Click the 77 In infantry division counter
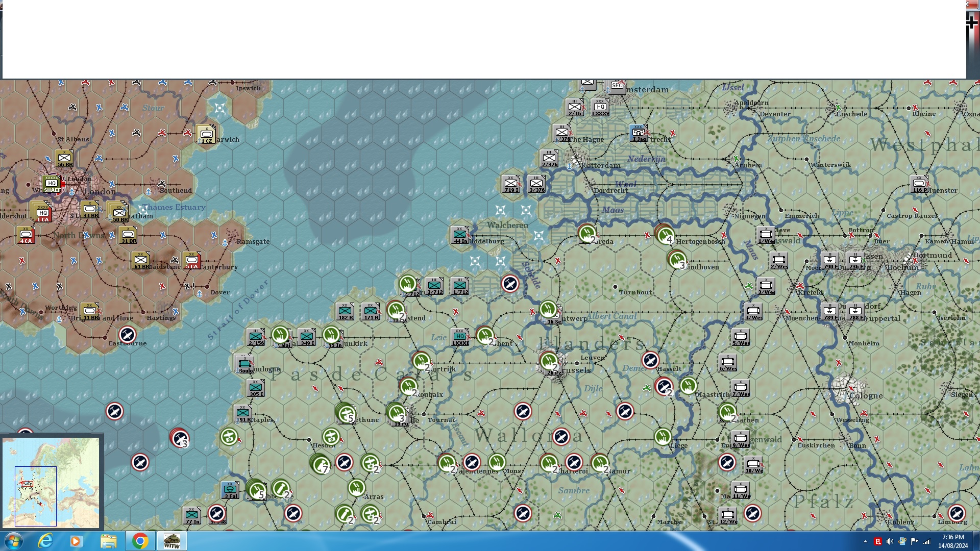980x551 pixels. [192, 515]
